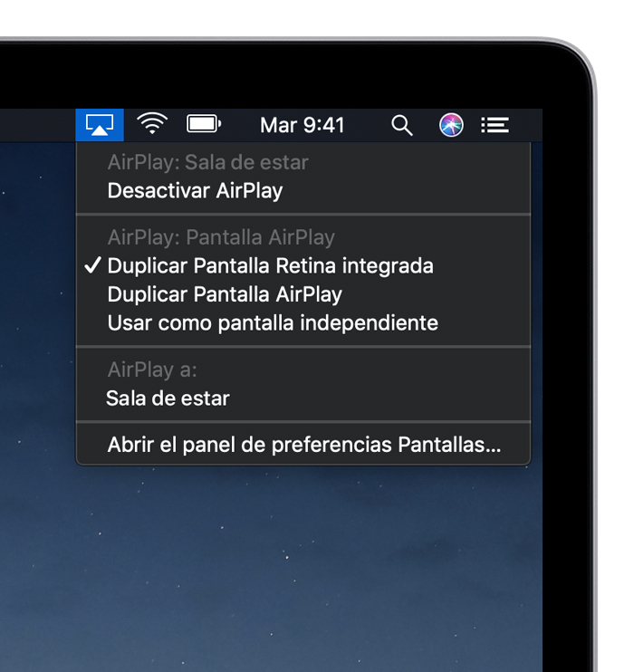Image resolution: width=634 pixels, height=672 pixels.
Task: Select Duplicar Pantalla AirPlay option
Action: 303,294
